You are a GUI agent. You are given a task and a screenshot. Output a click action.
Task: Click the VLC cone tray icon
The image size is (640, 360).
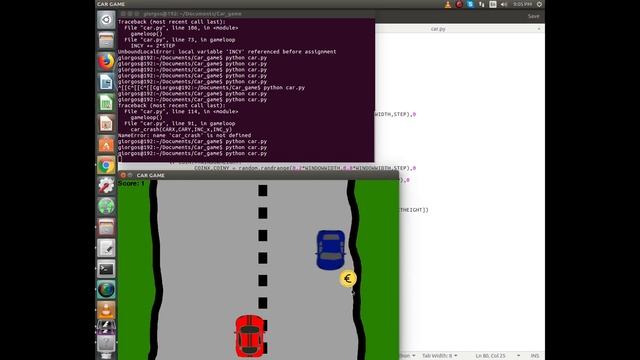click(448, 4)
